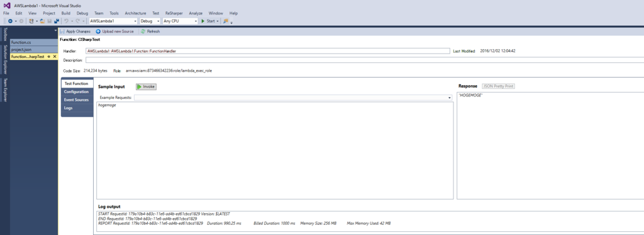Open the Build menu

(65, 13)
